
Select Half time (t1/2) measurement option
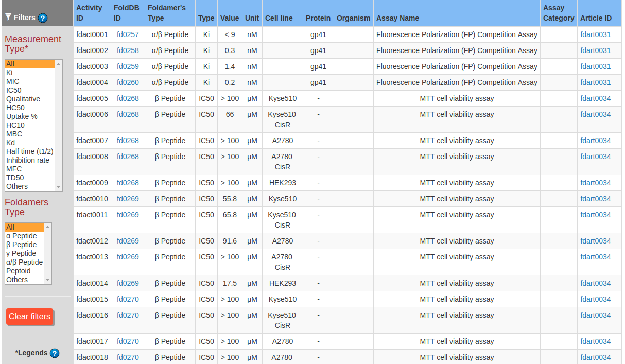[29, 151]
